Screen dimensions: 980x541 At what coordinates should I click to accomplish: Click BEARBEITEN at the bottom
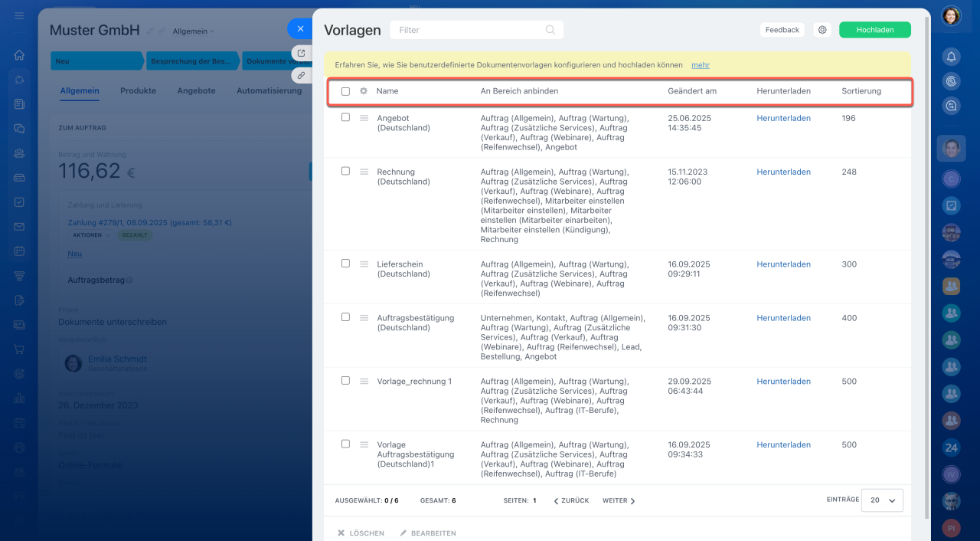[x=428, y=533]
